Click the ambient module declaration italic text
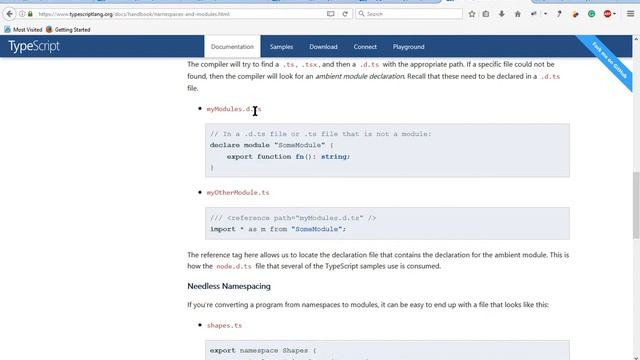640x360 pixels. click(360, 76)
